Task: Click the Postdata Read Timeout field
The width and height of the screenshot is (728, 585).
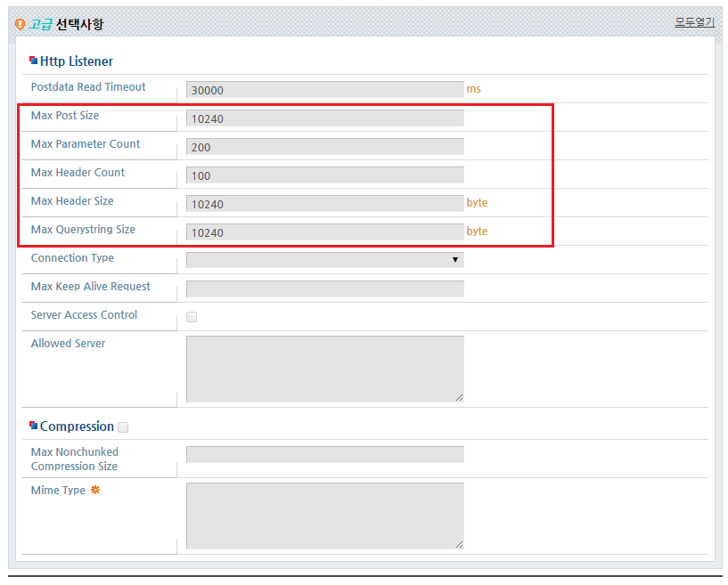Action: (325, 90)
